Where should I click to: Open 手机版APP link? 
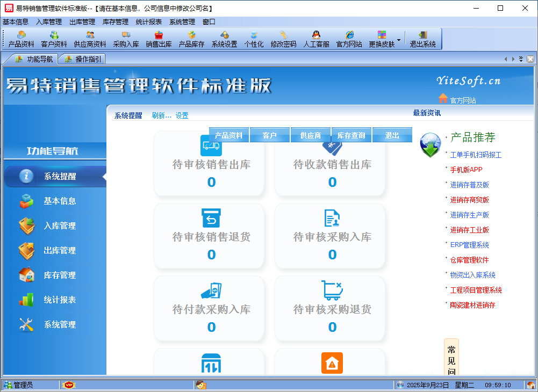(x=466, y=170)
